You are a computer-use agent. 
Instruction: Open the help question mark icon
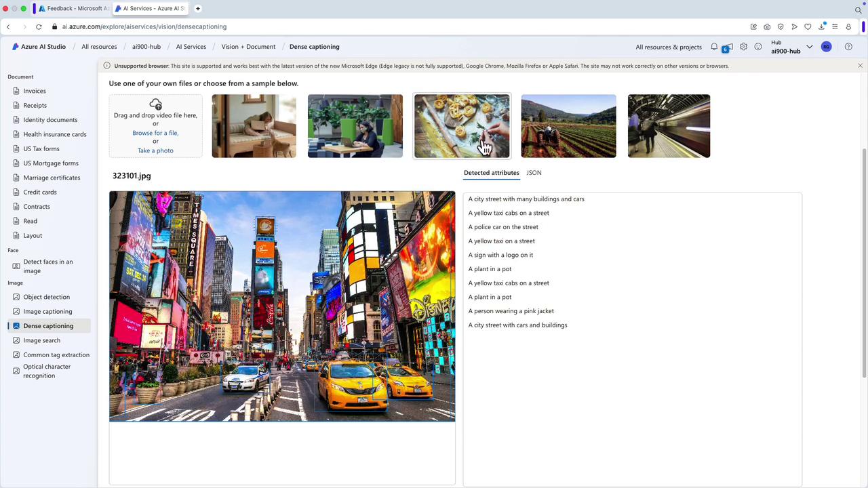[x=848, y=47]
